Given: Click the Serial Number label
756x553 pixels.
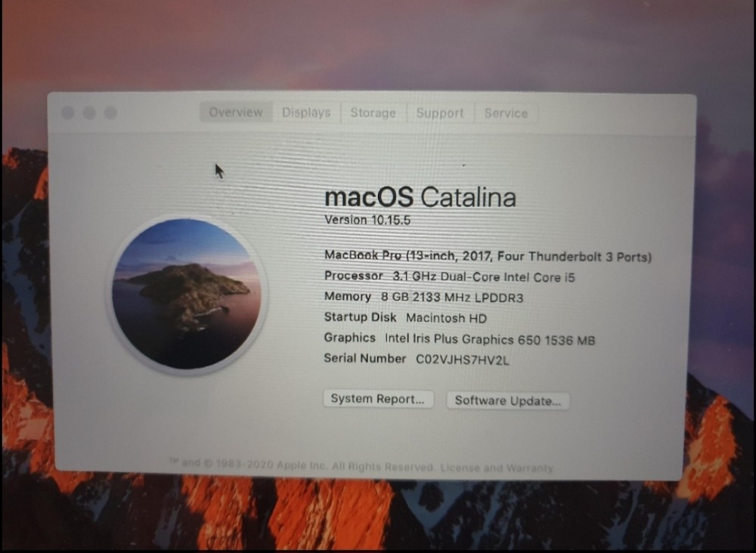Looking at the screenshot, I should click(x=365, y=358).
